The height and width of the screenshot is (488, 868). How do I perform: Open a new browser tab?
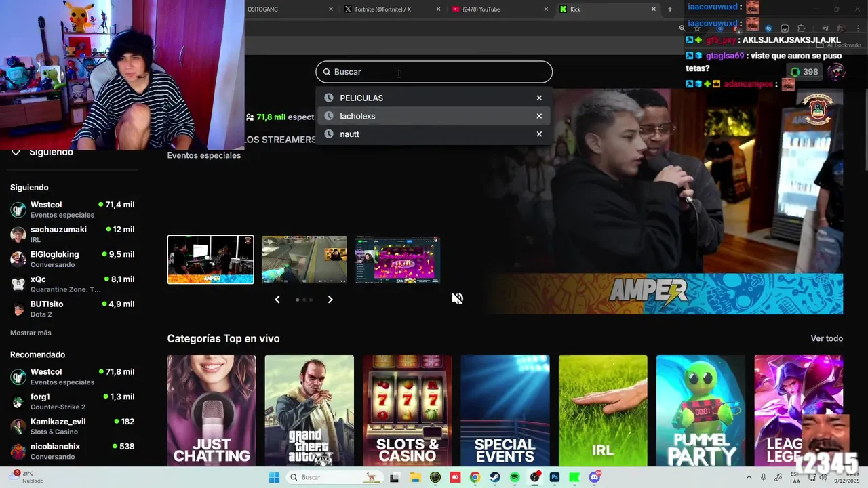pos(670,9)
